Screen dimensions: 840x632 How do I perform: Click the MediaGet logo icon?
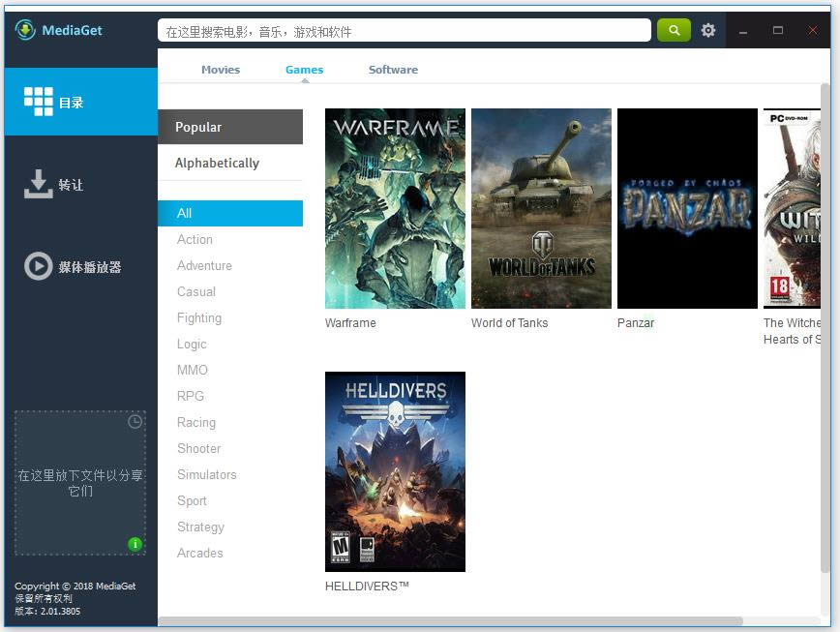[x=25, y=30]
